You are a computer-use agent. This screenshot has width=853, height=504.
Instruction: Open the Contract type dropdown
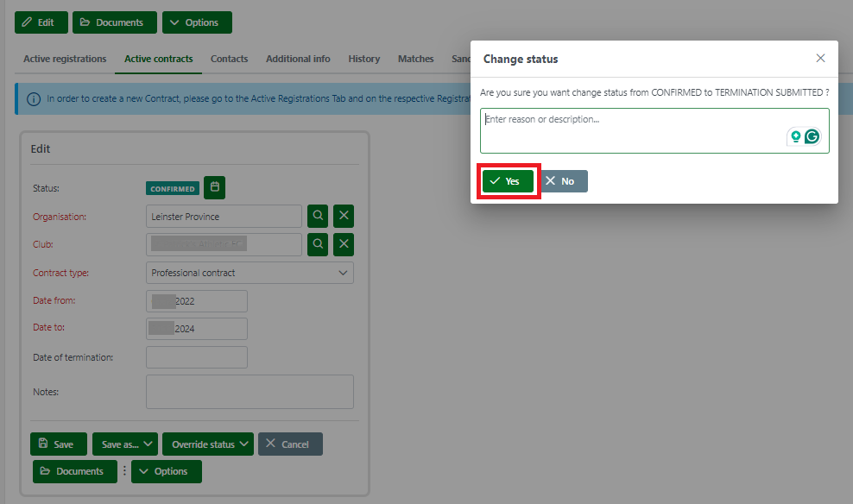tap(250, 272)
